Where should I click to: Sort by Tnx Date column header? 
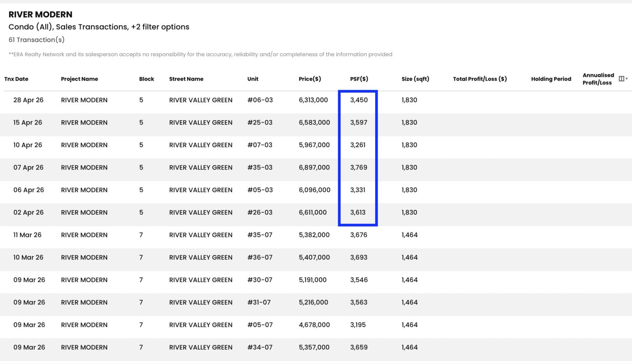coord(16,79)
